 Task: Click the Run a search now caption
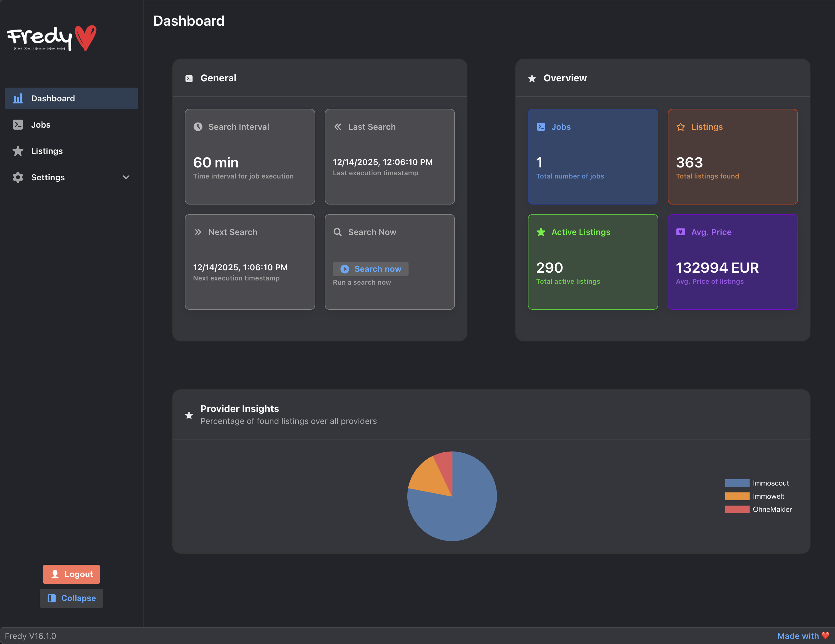362,283
